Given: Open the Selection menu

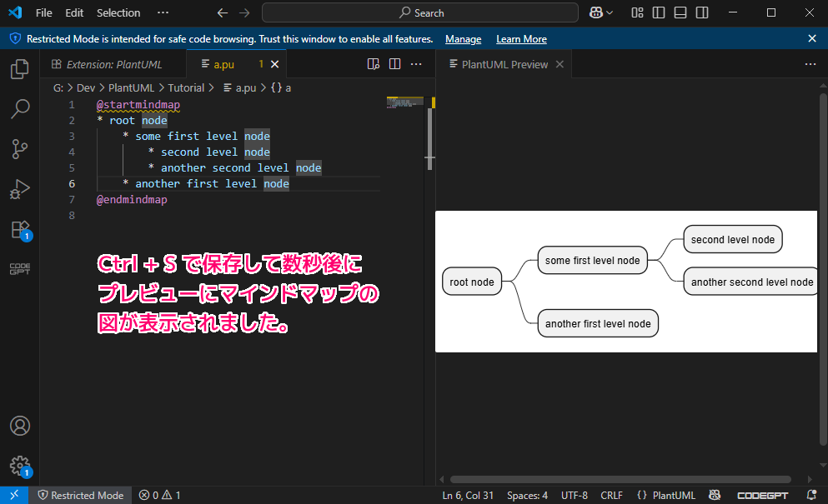Looking at the screenshot, I should coord(118,12).
